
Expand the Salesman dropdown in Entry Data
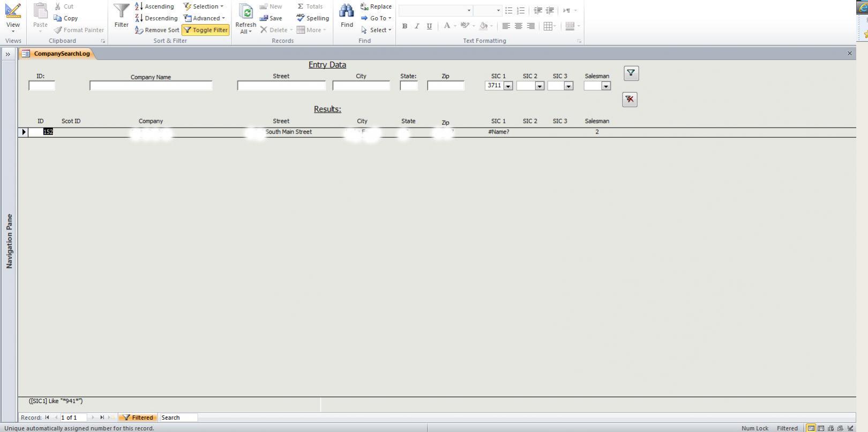click(606, 86)
